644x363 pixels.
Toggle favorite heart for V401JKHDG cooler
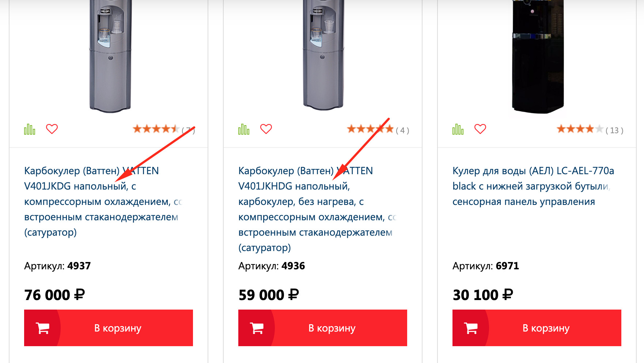266,129
